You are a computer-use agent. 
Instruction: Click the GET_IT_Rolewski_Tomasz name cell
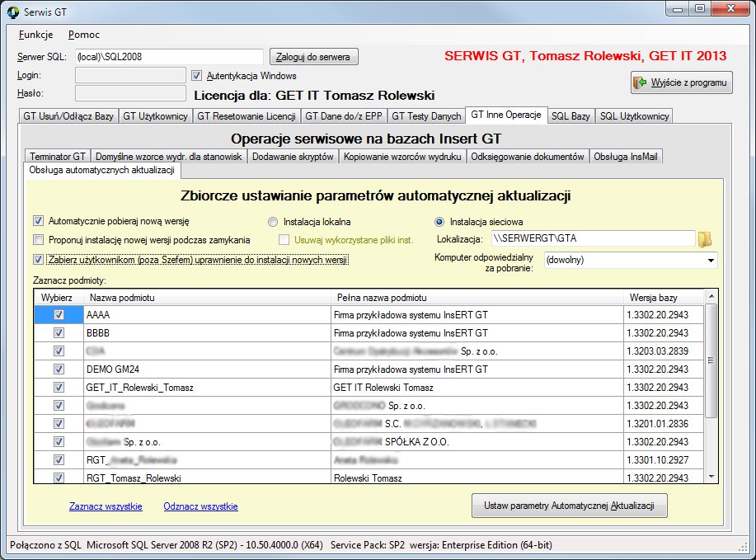click(x=207, y=388)
